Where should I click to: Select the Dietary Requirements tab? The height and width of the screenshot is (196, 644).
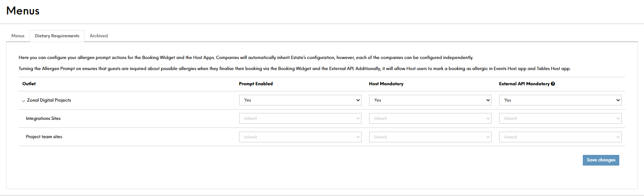point(57,36)
